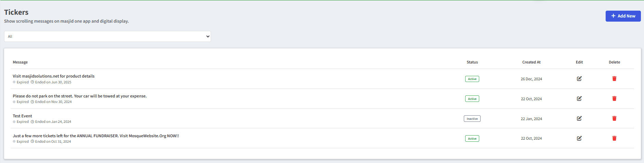Delete the street parking ticker
The width and height of the screenshot is (644, 163).
point(614,98)
